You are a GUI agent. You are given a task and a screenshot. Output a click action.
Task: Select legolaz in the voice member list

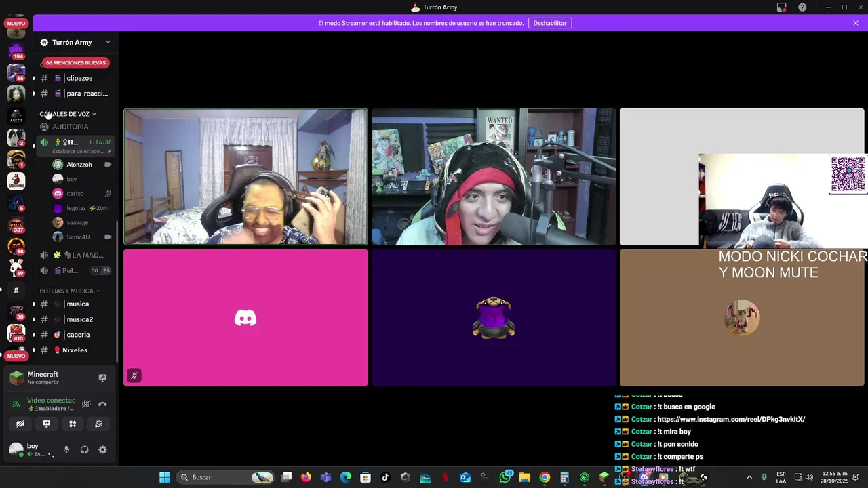pyautogui.click(x=82, y=208)
